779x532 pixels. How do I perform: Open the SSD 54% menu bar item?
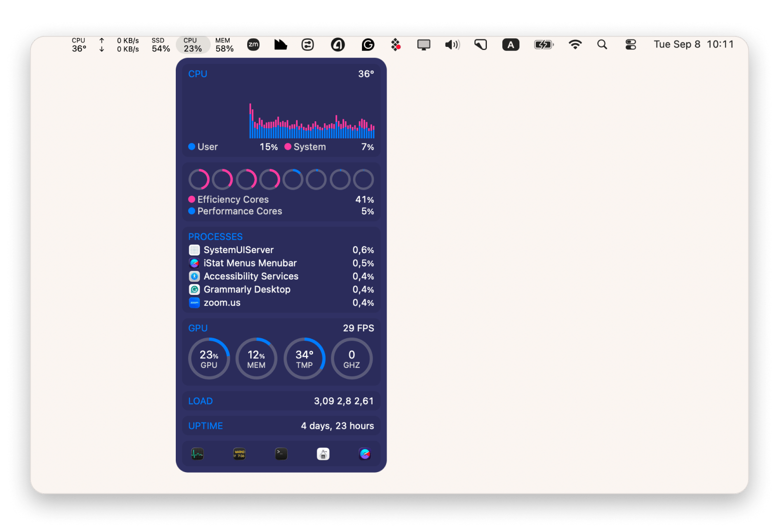[x=161, y=44]
